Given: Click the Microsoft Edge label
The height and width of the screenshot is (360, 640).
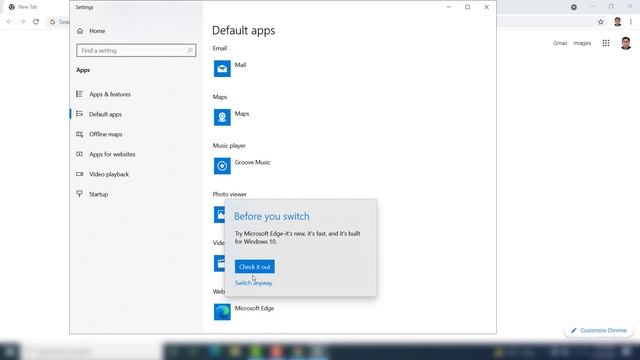Looking at the screenshot, I should [x=254, y=309].
